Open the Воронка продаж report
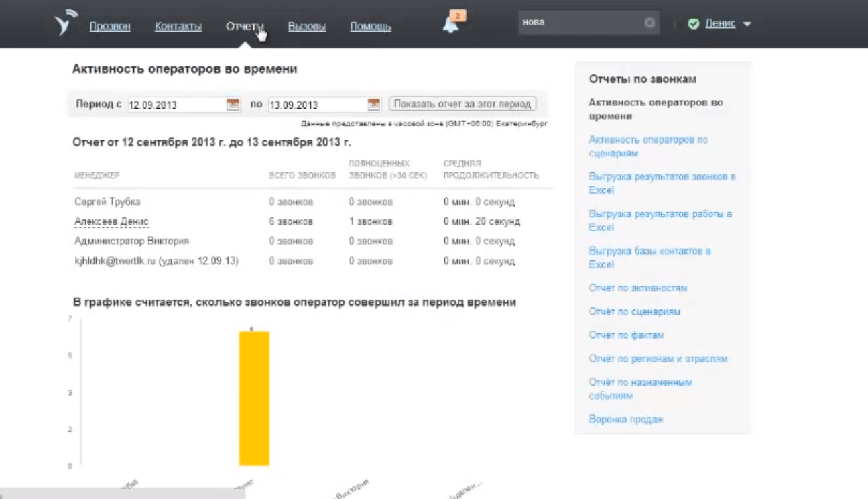This screenshot has width=868, height=499. (625, 419)
